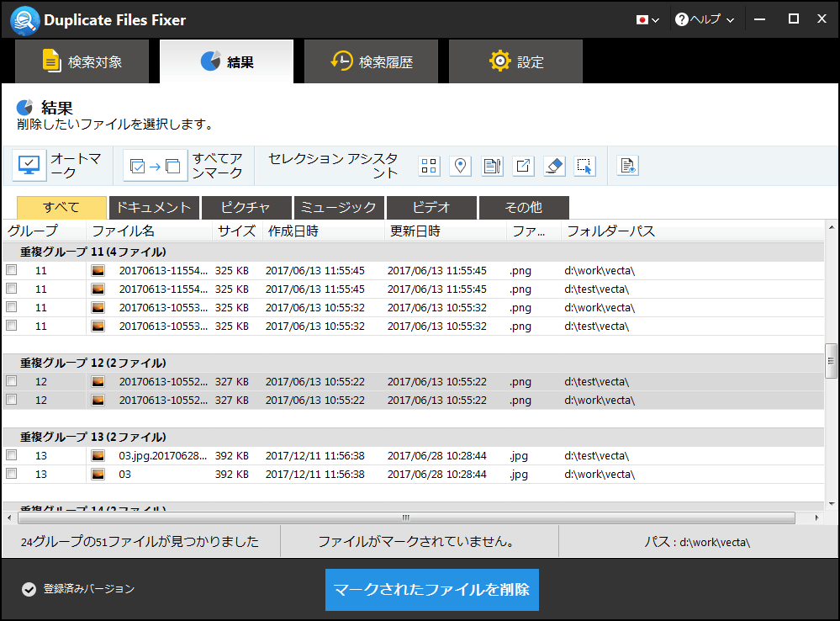This screenshot has height=621, width=840.
Task: Click vertical scrollbar down arrow
Action: [x=832, y=503]
